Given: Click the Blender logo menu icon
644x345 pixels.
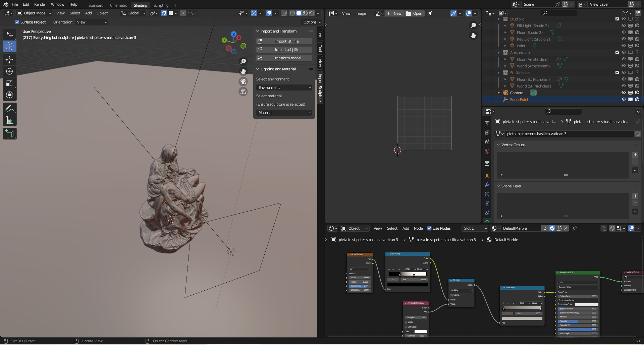Looking at the screenshot, I should pyautogui.click(x=6, y=4).
